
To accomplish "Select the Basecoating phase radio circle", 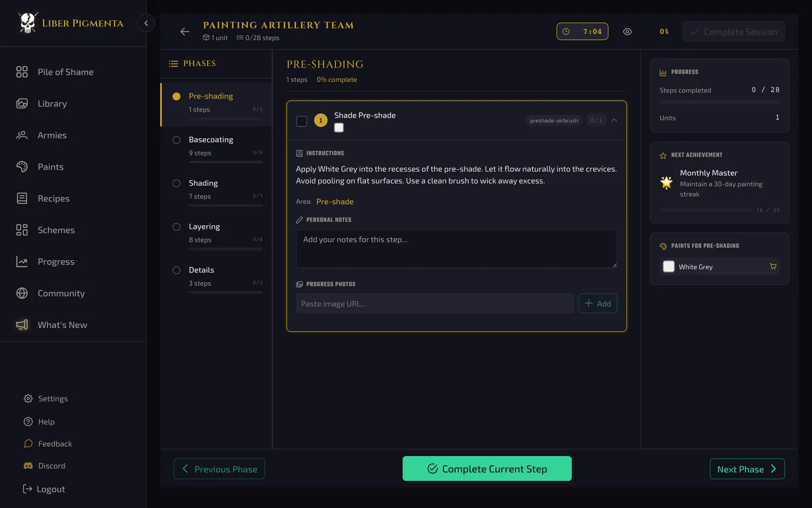I will (x=177, y=140).
